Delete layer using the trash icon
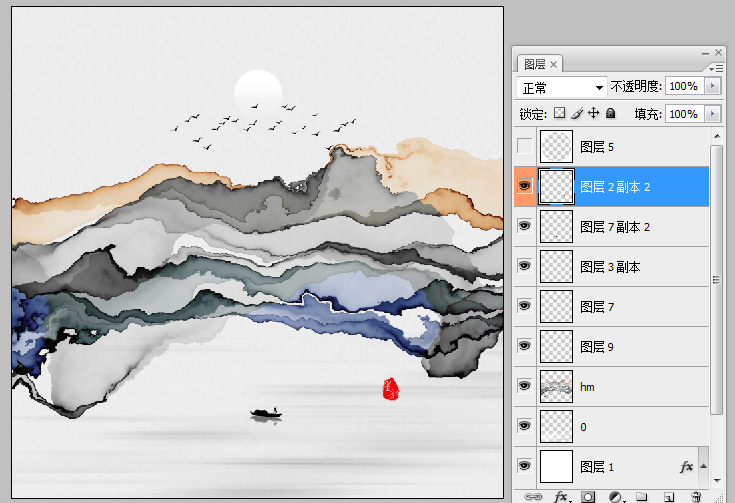Viewport: 735px width, 503px height. [696, 496]
